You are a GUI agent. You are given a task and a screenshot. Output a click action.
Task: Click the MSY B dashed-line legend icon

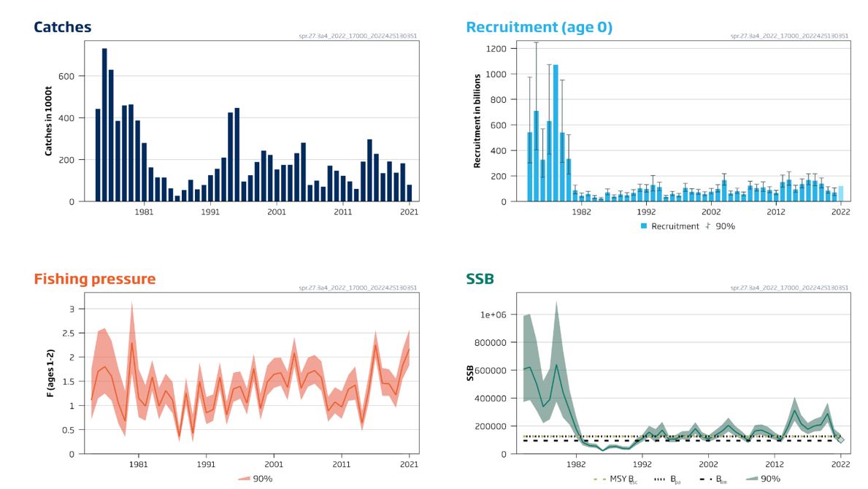coord(600,479)
